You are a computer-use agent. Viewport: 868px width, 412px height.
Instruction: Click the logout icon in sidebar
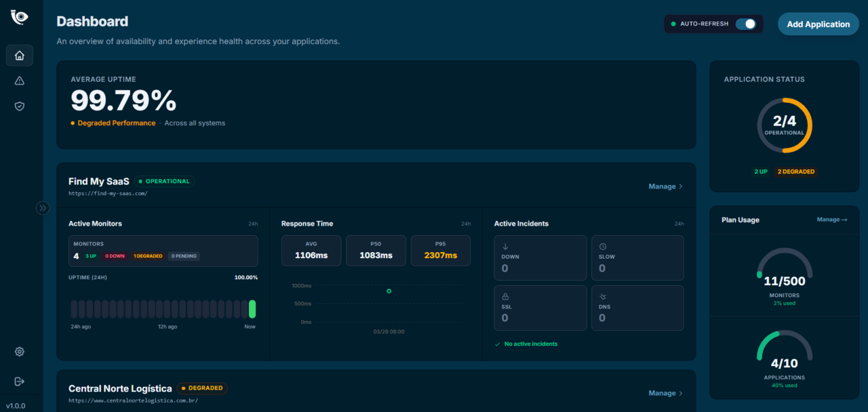(x=20, y=382)
